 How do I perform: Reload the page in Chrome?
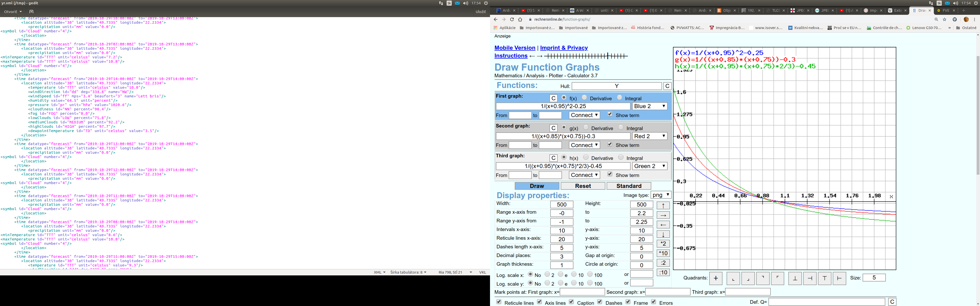tap(512, 19)
